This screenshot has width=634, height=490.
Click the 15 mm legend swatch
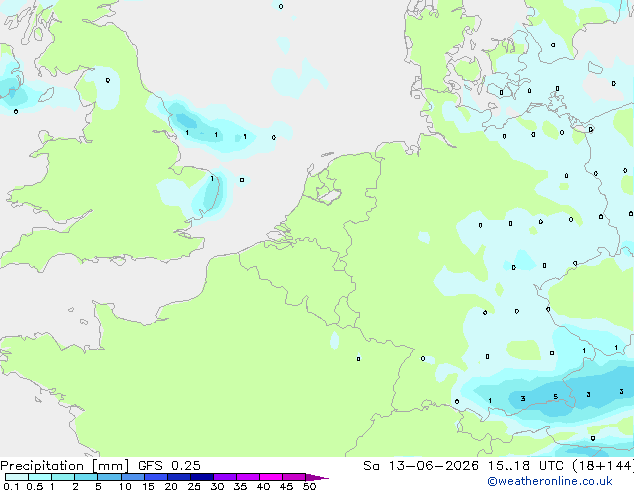[x=155, y=477]
